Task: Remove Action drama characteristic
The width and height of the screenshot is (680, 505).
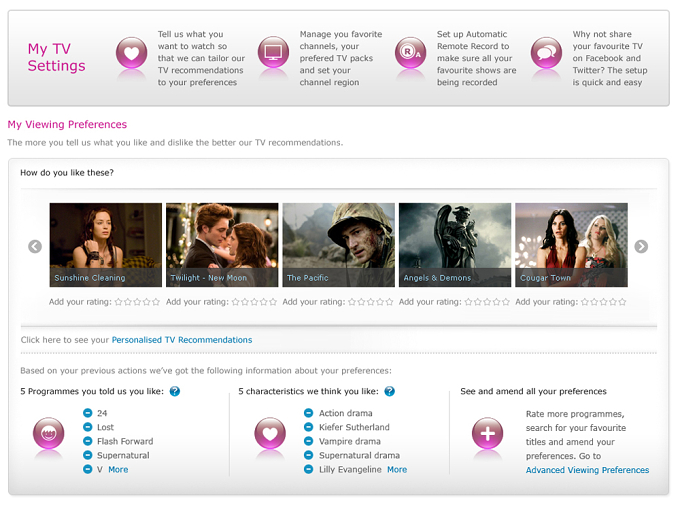Action: pos(308,413)
